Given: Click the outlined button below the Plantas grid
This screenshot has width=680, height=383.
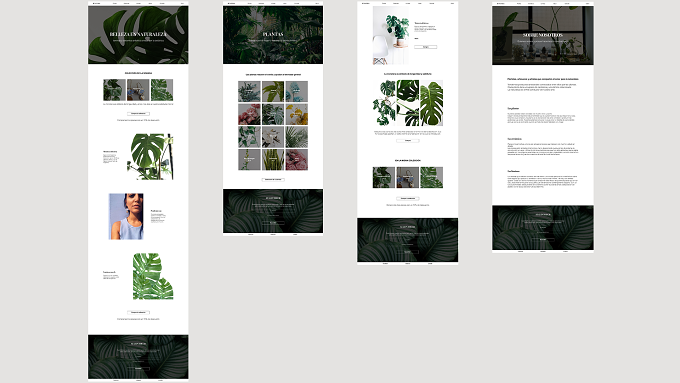Looking at the screenshot, I should (x=273, y=180).
